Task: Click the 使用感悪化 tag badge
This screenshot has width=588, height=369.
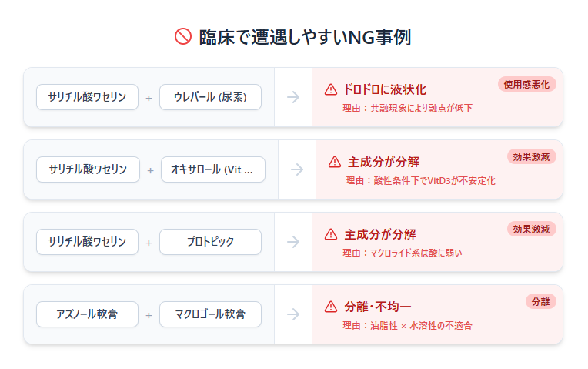Action: (527, 84)
